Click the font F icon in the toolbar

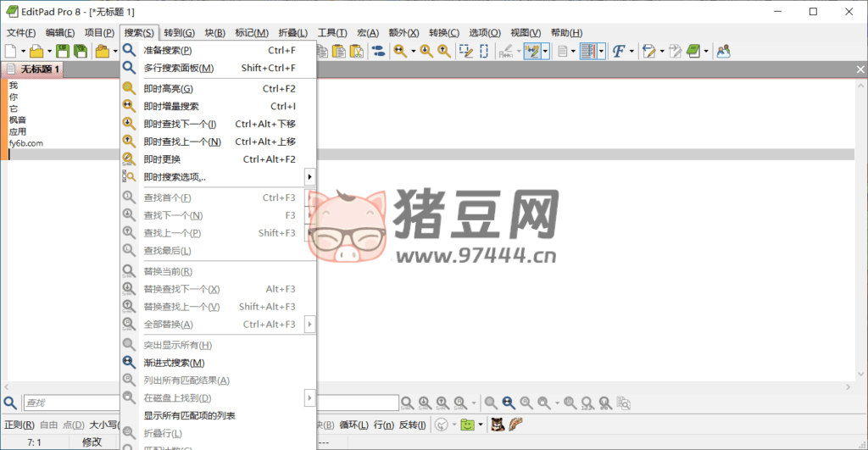618,52
